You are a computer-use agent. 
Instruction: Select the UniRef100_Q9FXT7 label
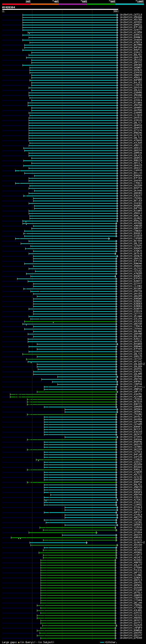[131, 392]
